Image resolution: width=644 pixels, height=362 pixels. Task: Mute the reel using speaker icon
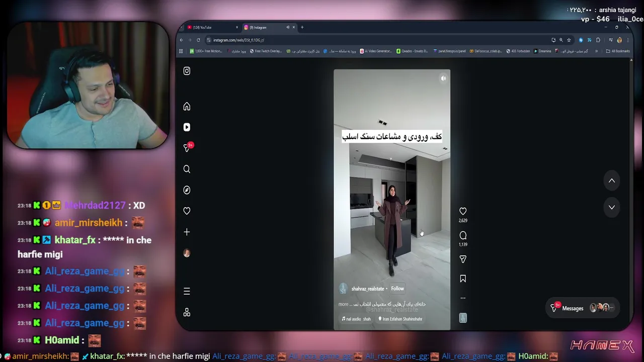tap(443, 78)
